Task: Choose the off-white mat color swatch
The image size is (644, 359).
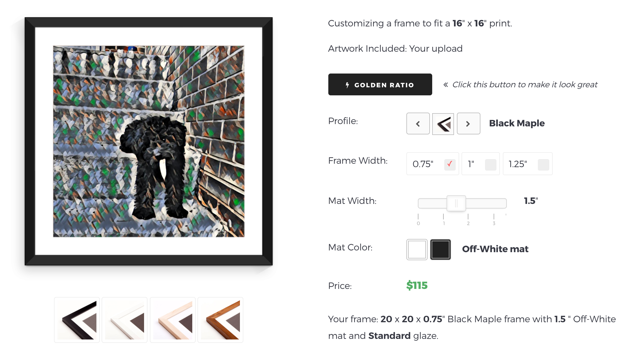Action: 417,250
